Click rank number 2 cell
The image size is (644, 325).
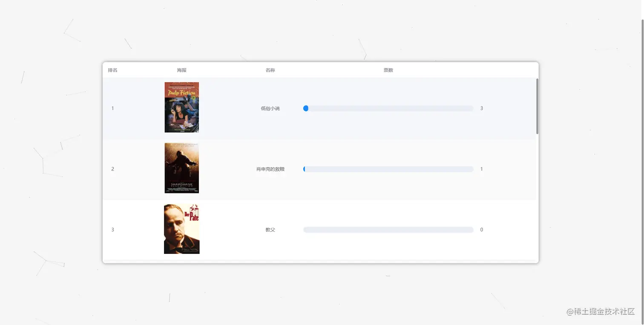[x=112, y=169]
